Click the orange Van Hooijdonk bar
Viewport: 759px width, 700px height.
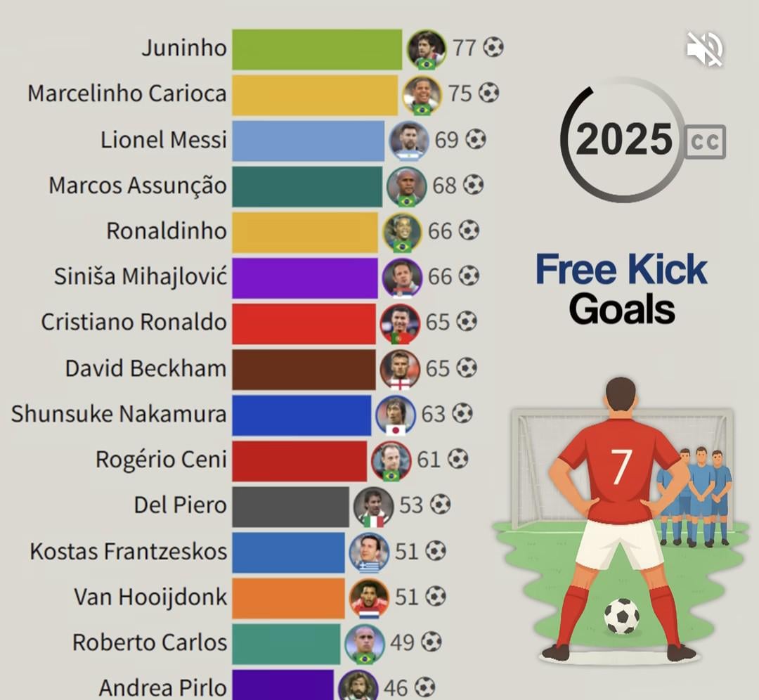pos(288,597)
